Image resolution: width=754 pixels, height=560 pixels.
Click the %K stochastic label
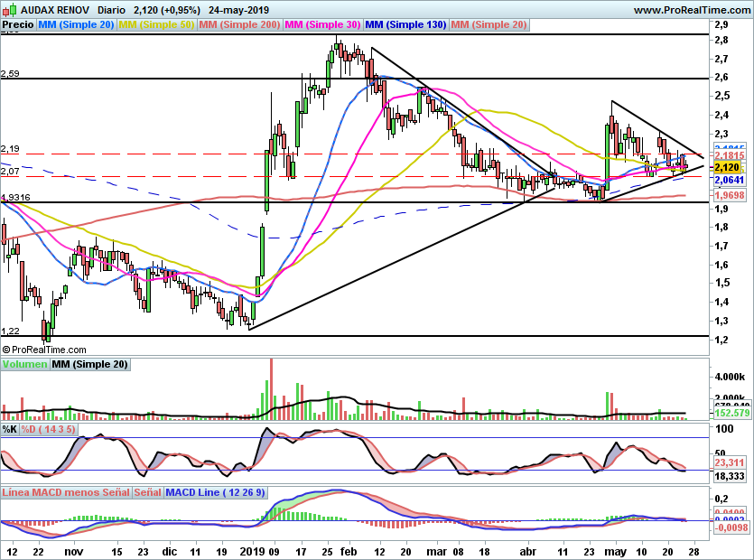(10, 429)
